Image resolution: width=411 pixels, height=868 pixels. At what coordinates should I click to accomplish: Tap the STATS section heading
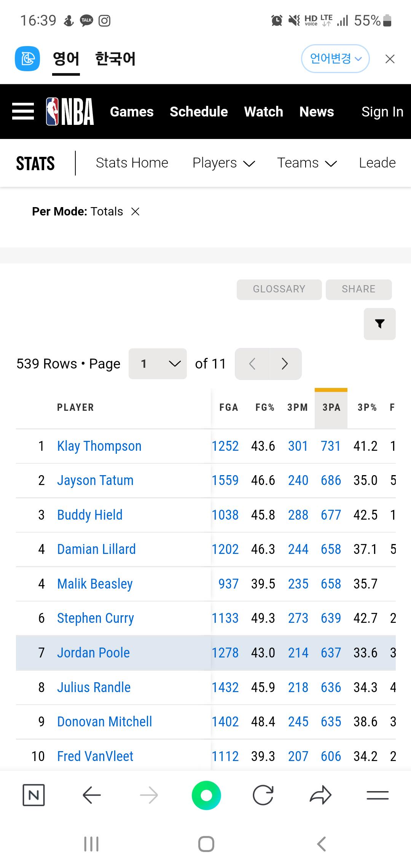tap(35, 163)
